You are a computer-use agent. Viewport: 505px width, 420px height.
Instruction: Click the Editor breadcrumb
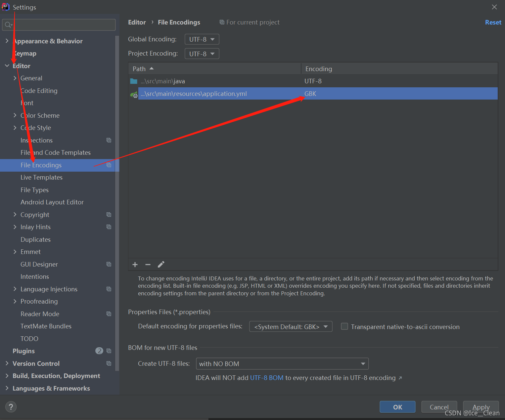137,22
